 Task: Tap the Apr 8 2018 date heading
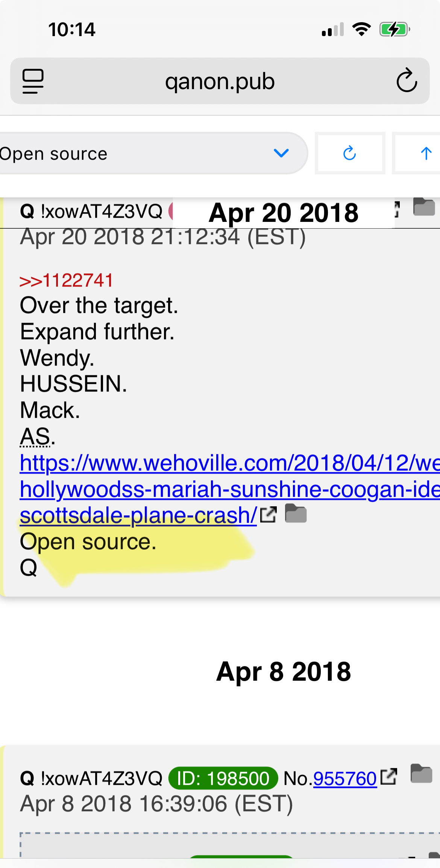[x=284, y=671]
